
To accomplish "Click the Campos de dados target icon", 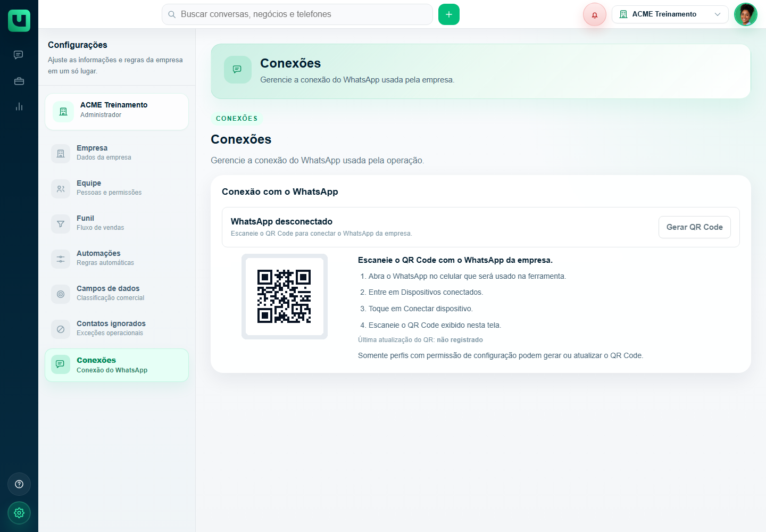I will 61,294.
